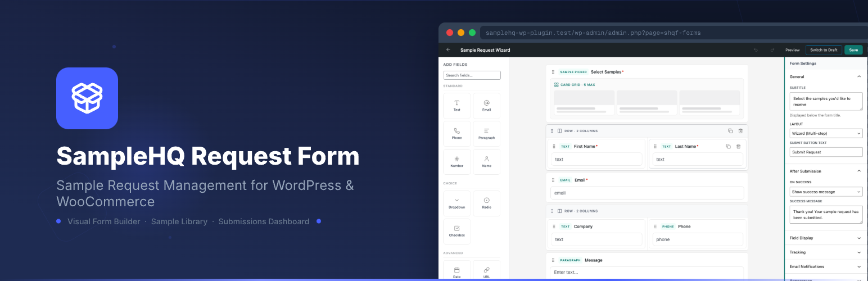Click the SampleHQ box logo

pyautogui.click(x=87, y=98)
